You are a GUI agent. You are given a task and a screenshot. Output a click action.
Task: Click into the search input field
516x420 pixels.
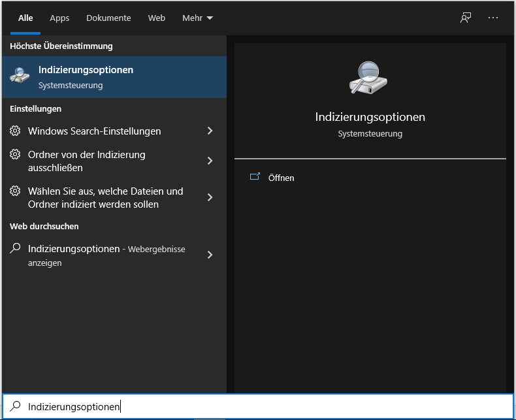pos(258,406)
